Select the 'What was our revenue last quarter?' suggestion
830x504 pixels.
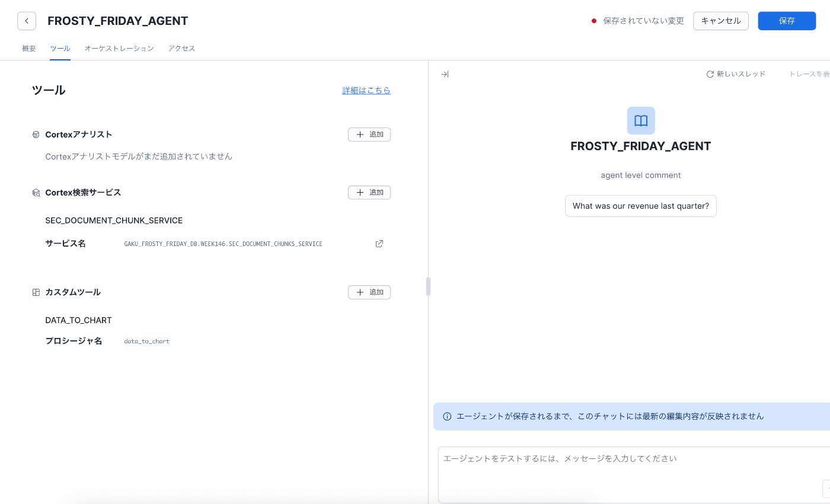click(641, 206)
